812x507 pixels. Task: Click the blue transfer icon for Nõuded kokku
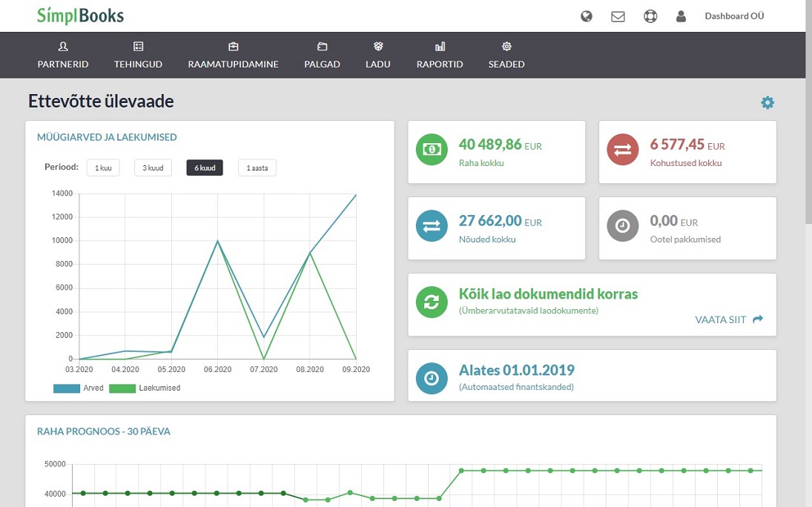pyautogui.click(x=432, y=226)
